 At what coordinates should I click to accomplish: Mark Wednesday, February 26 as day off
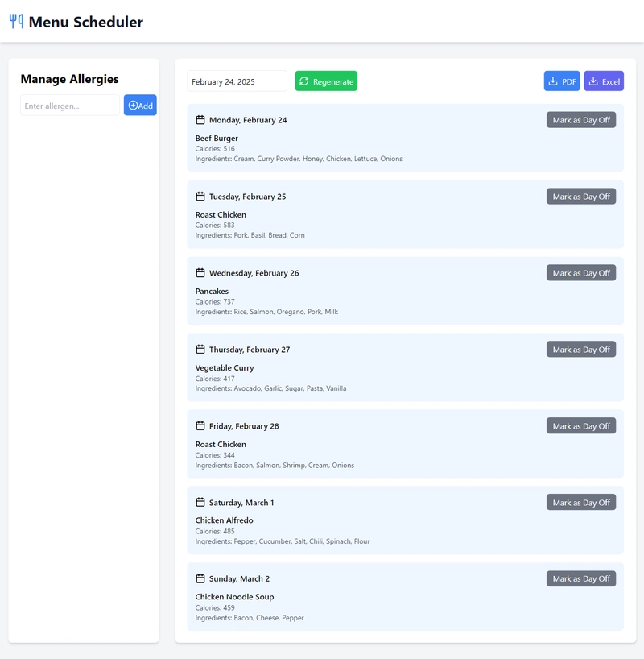(x=581, y=273)
